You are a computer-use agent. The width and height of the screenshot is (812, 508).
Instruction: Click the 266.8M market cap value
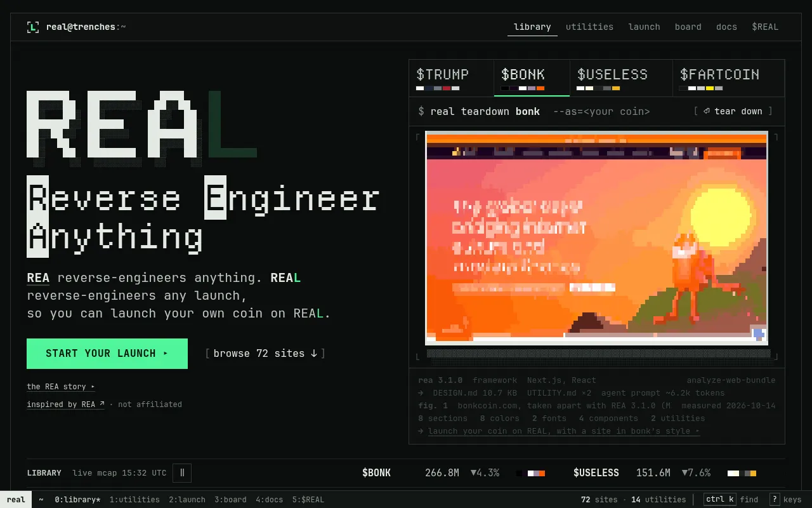click(442, 473)
